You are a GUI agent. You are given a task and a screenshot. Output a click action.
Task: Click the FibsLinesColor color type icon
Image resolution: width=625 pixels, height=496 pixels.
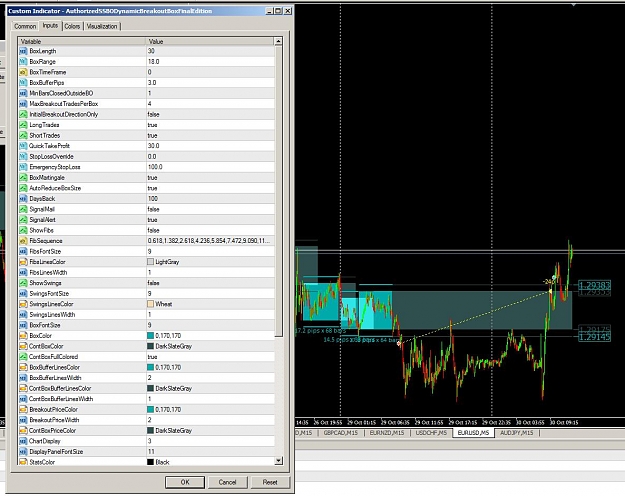tap(23, 262)
